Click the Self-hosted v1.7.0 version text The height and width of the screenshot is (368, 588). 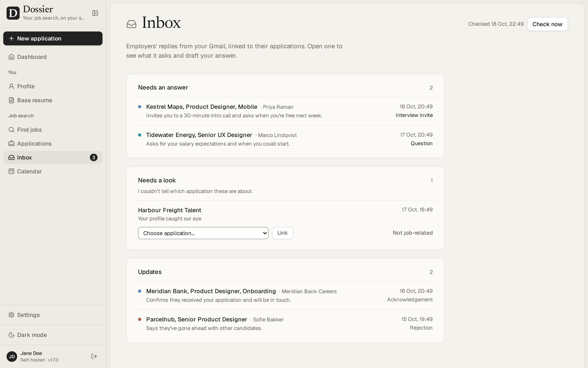[x=39, y=360]
